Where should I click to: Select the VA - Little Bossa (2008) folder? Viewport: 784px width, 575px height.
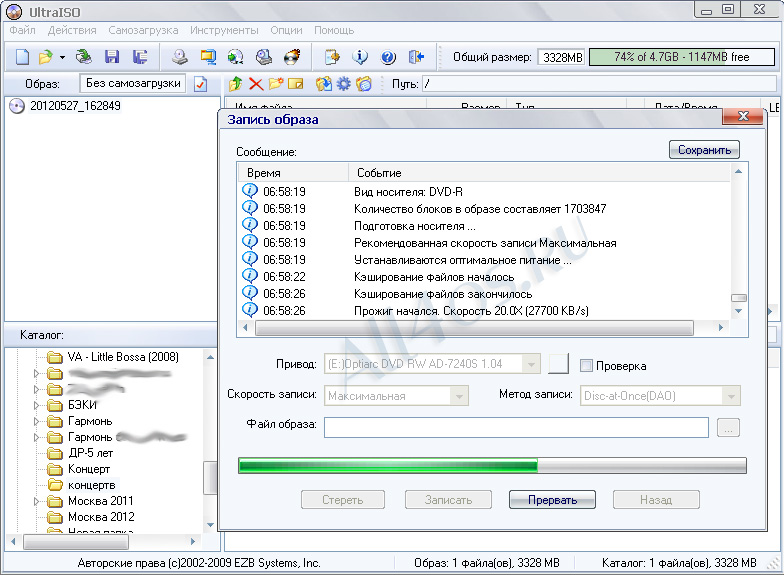[x=123, y=357]
